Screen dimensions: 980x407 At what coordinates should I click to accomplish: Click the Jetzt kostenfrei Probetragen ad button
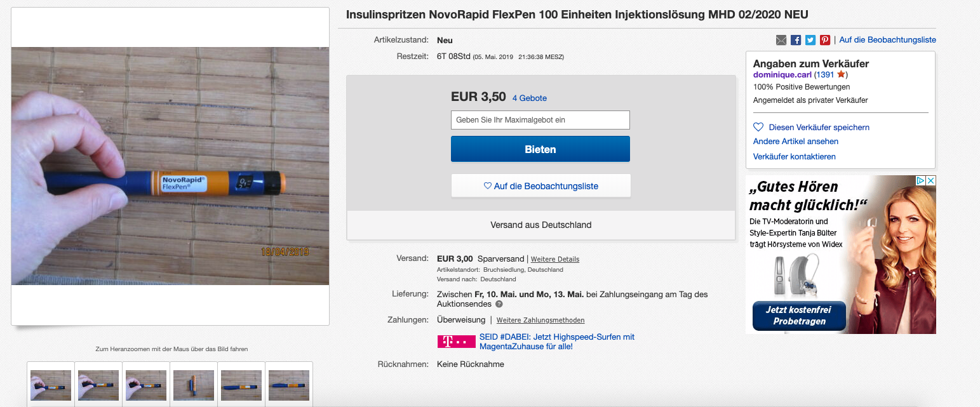tap(800, 316)
